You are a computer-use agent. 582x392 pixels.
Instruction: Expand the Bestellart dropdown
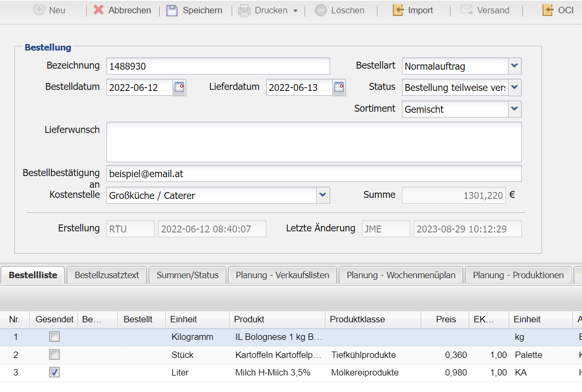click(x=514, y=66)
